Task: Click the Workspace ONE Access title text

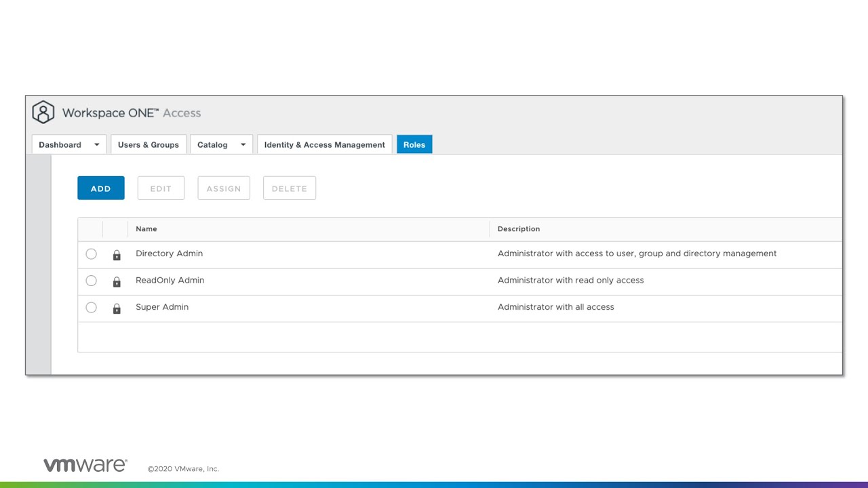Action: tap(132, 113)
